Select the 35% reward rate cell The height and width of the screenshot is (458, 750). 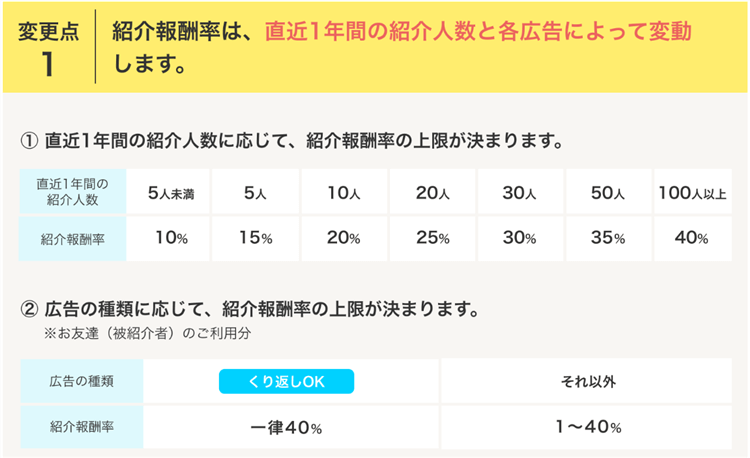pos(607,239)
